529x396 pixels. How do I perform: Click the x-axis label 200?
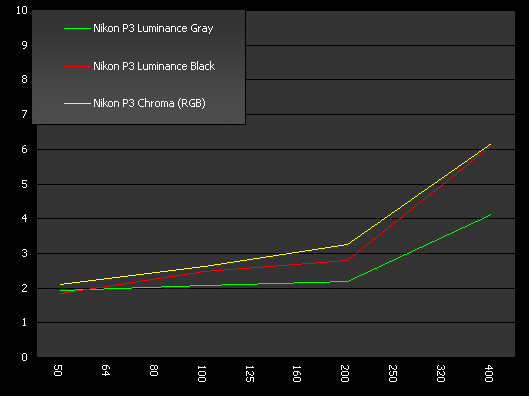pos(344,373)
